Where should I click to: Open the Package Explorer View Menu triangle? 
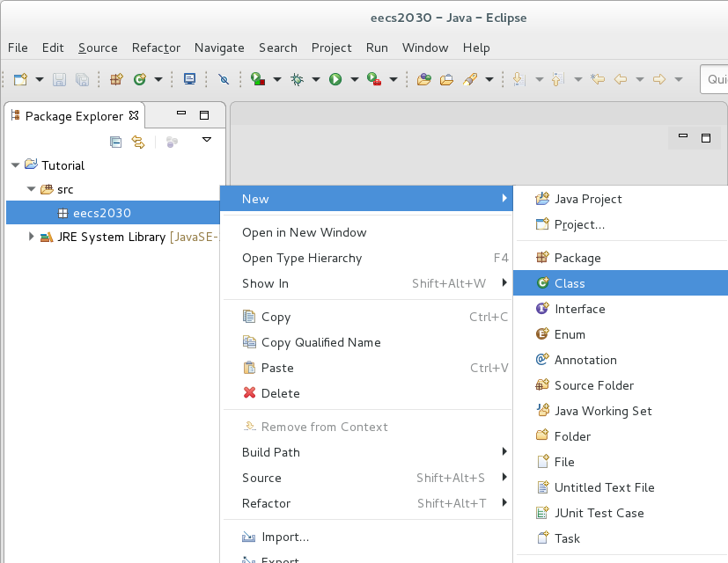[x=207, y=139]
